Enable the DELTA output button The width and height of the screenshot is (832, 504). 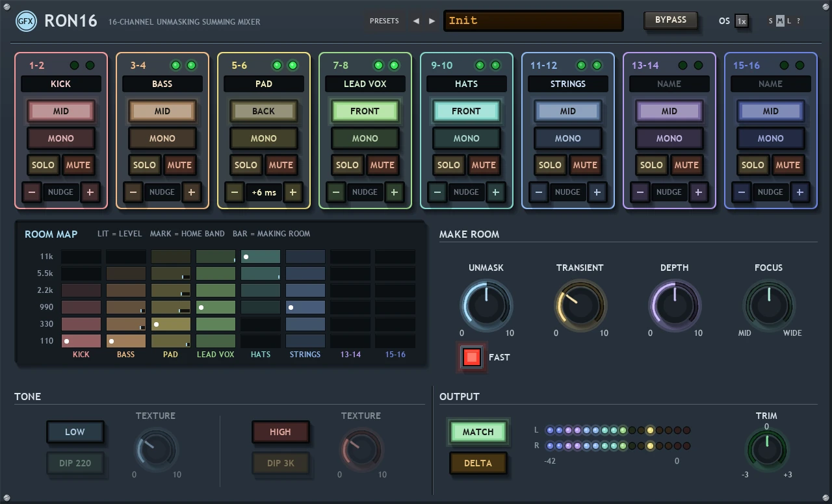coord(478,463)
